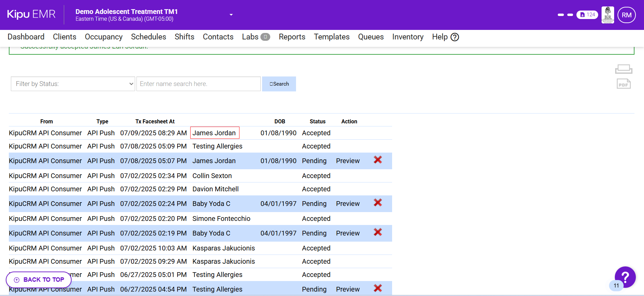Open the purple help question mark bubble
Viewport: 644px width, 296px height.
[x=625, y=277]
